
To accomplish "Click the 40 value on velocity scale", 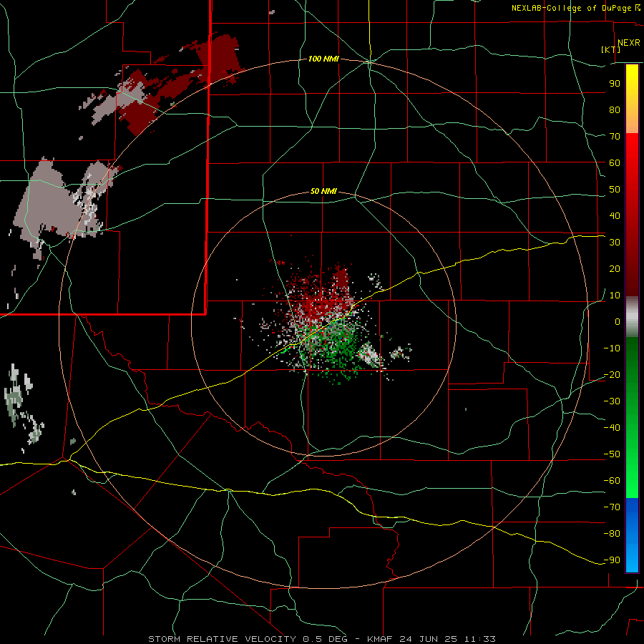I will [x=615, y=216].
